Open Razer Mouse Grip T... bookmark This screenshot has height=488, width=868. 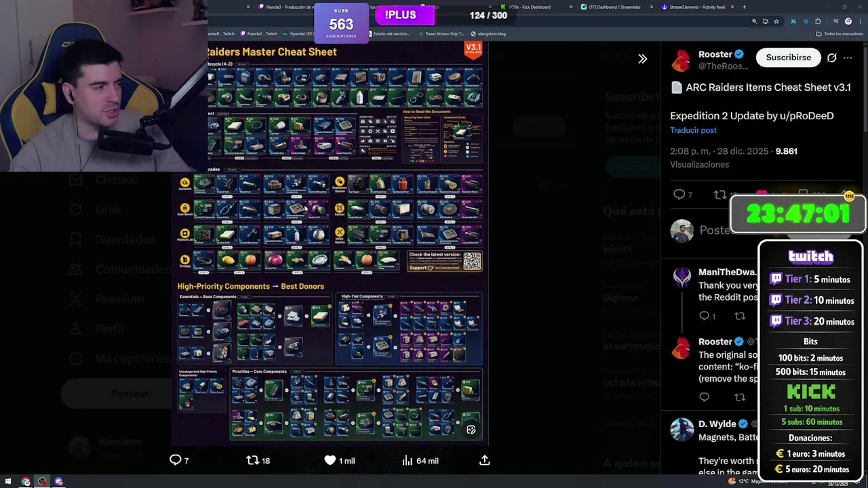[x=441, y=34]
